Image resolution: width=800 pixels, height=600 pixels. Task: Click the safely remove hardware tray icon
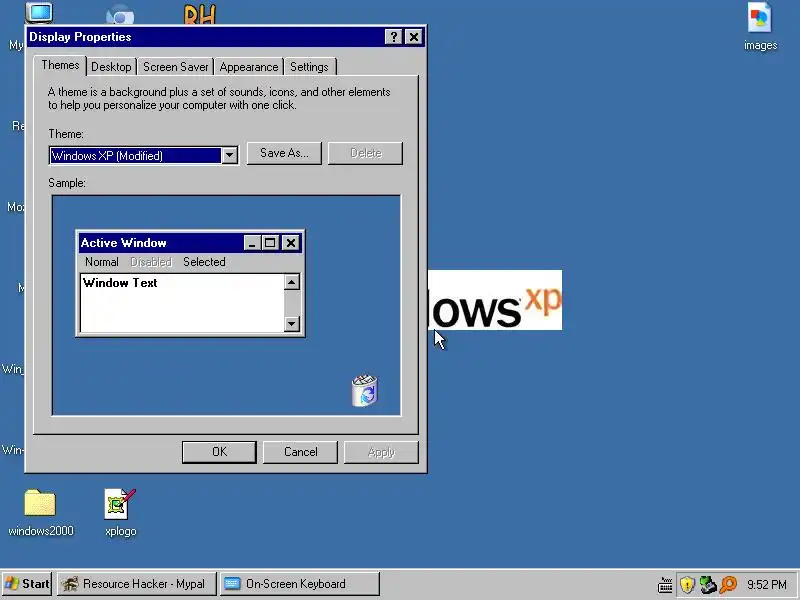pyautogui.click(x=708, y=585)
